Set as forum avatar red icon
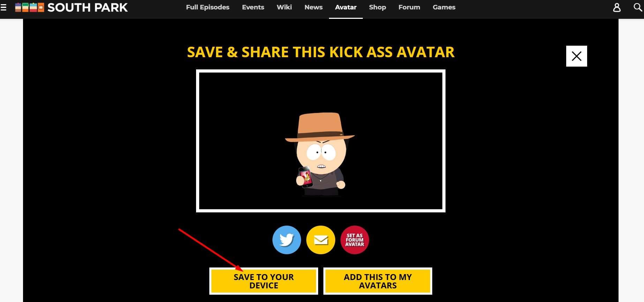The image size is (644, 302). pos(354,240)
